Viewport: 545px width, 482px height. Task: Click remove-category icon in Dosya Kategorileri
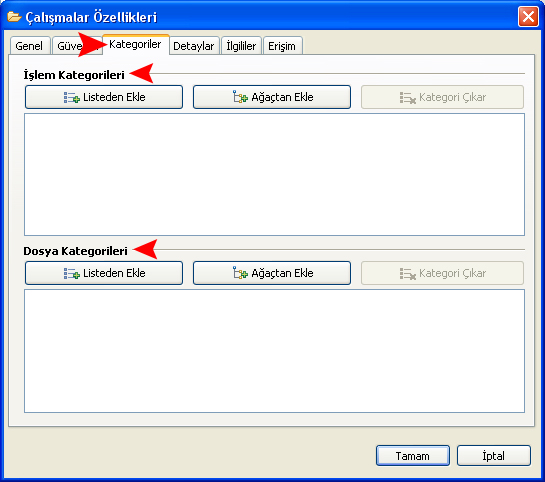tap(407, 273)
